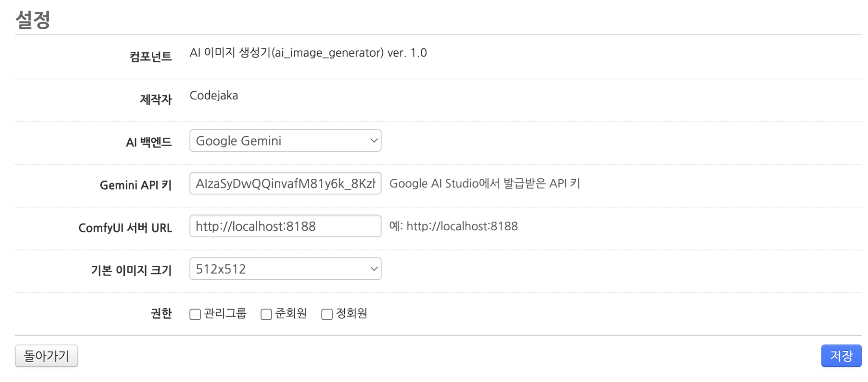Click the AI 백엔드 label
This screenshot has height=382, width=868.
(149, 142)
